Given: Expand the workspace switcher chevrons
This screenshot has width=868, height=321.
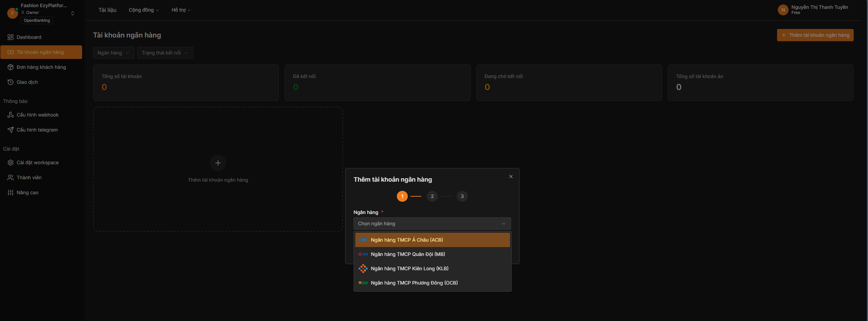Looking at the screenshot, I should 73,13.
